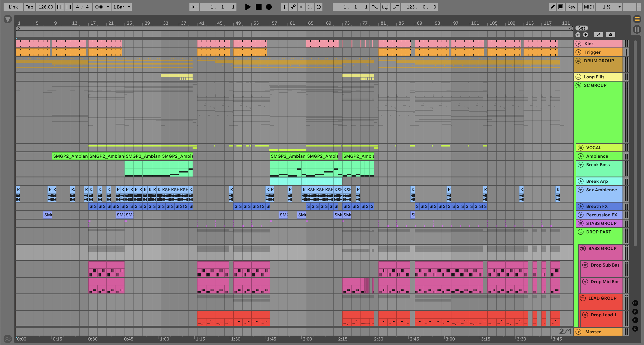
Task: Click the Set locator button
Action: coord(582,28)
